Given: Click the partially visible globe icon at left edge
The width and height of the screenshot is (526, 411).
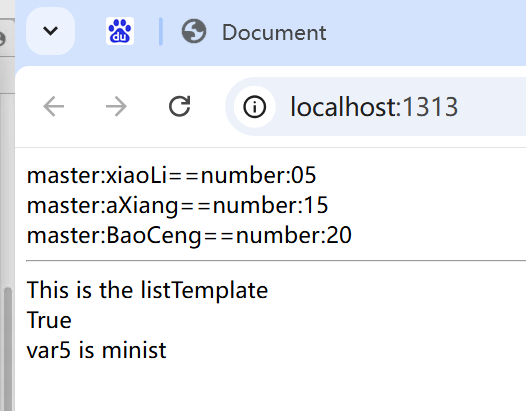Looking at the screenshot, I should point(3,38).
